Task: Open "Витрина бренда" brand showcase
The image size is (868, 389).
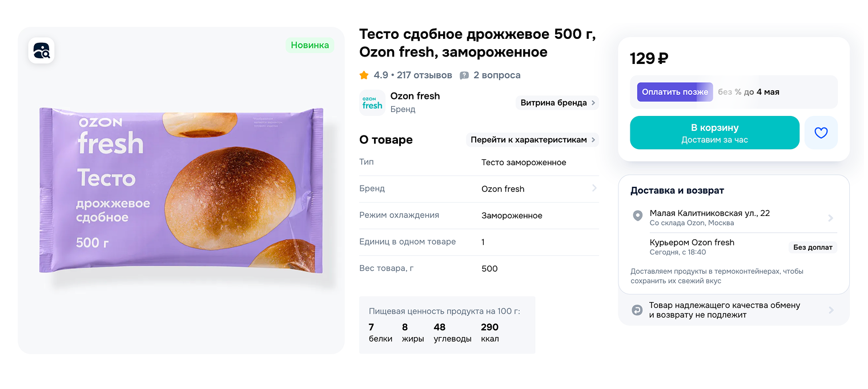Action: pyautogui.click(x=557, y=103)
